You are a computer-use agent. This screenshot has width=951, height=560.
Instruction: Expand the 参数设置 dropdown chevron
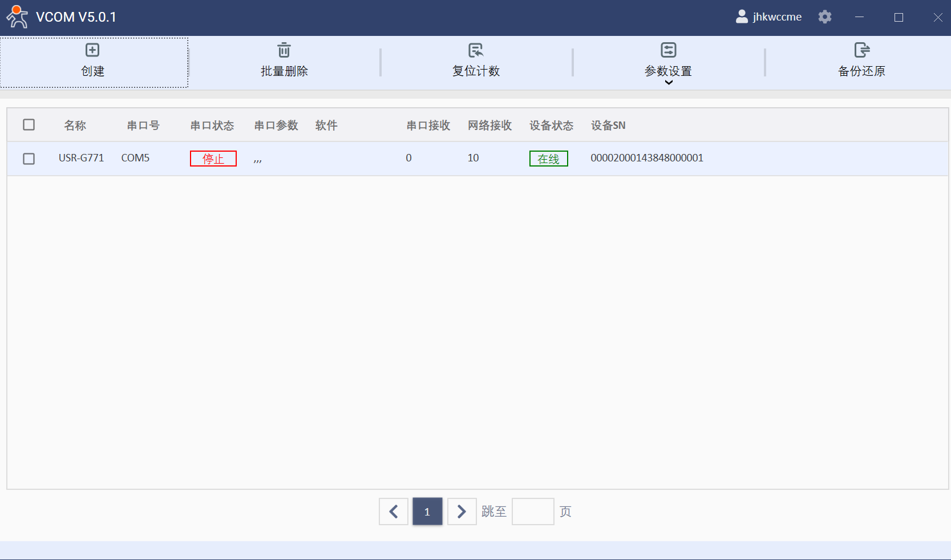pyautogui.click(x=669, y=83)
